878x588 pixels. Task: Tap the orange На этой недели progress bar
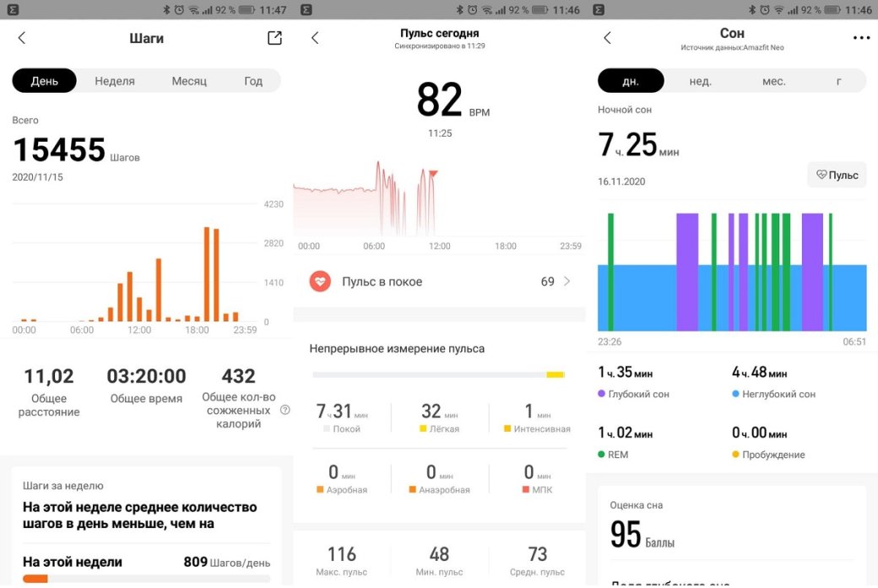(35, 579)
